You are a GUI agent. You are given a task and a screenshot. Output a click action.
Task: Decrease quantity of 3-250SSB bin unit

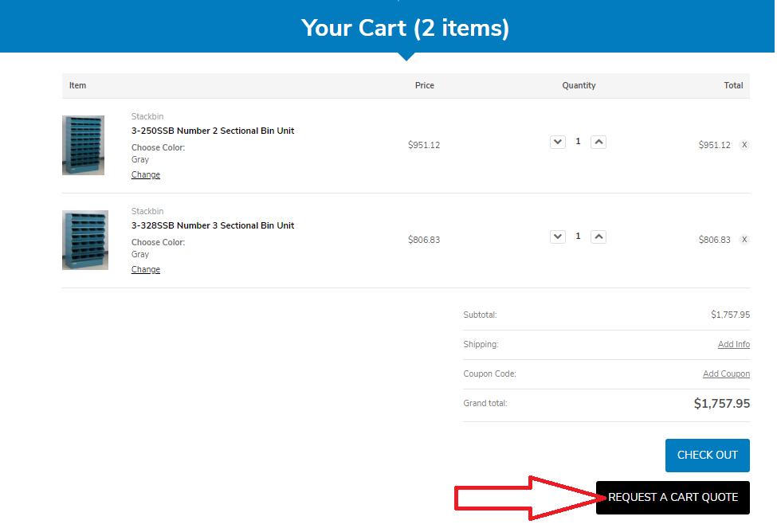[558, 143]
